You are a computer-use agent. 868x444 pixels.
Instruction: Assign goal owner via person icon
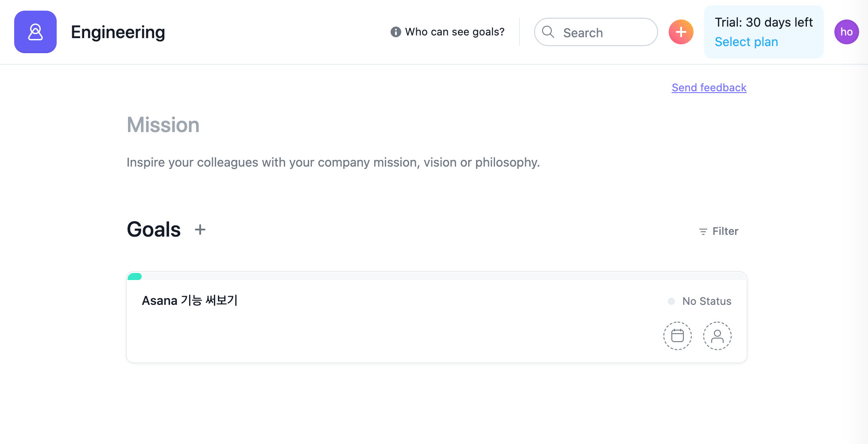coord(717,336)
